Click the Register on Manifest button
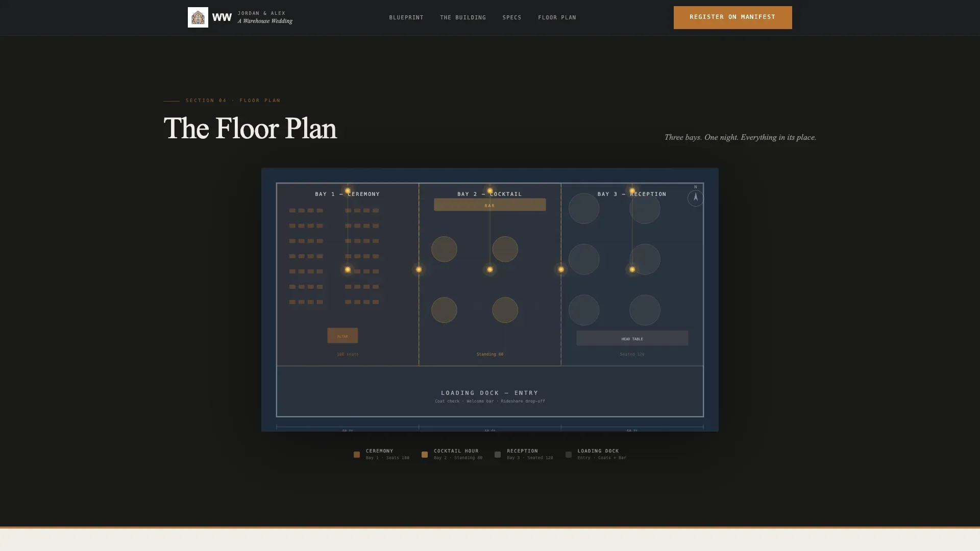 coord(732,17)
